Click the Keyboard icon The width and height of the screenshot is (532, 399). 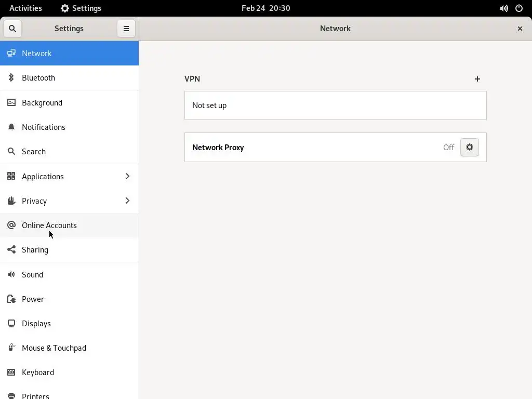tap(11, 372)
